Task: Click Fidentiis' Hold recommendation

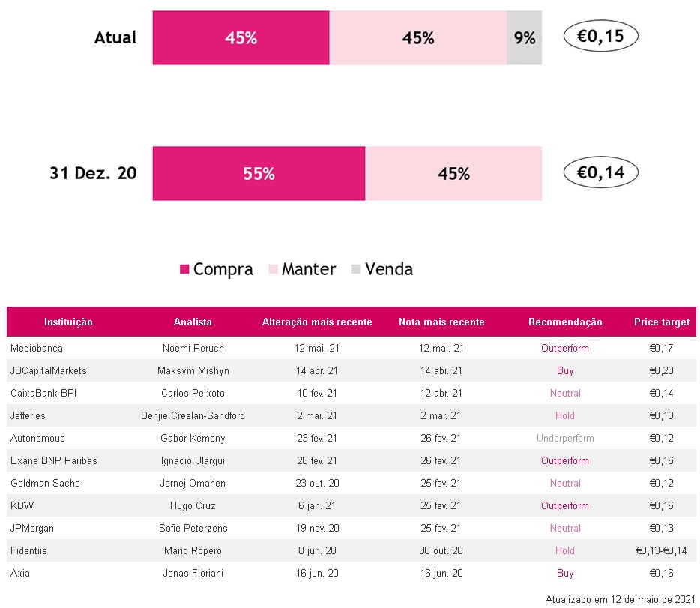Action: click(565, 550)
